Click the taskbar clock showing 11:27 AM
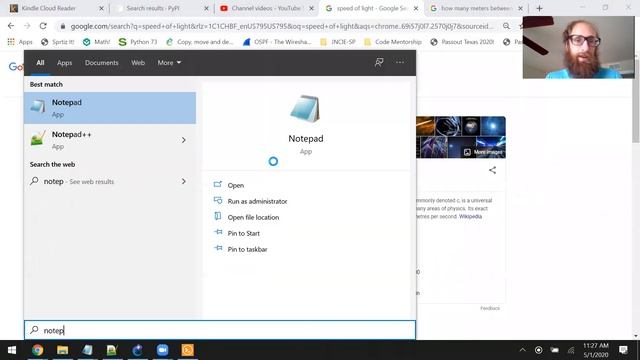640x360 pixels. [x=596, y=350]
